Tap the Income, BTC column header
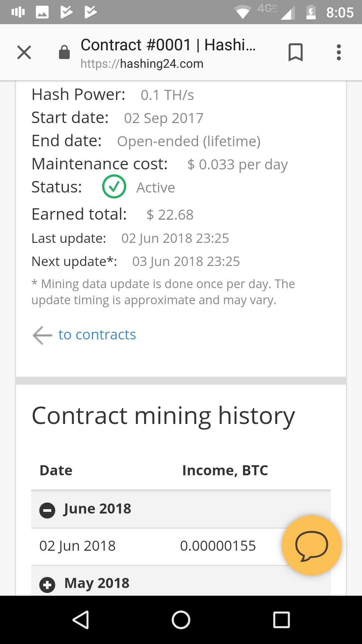Image resolution: width=362 pixels, height=644 pixels. click(225, 471)
